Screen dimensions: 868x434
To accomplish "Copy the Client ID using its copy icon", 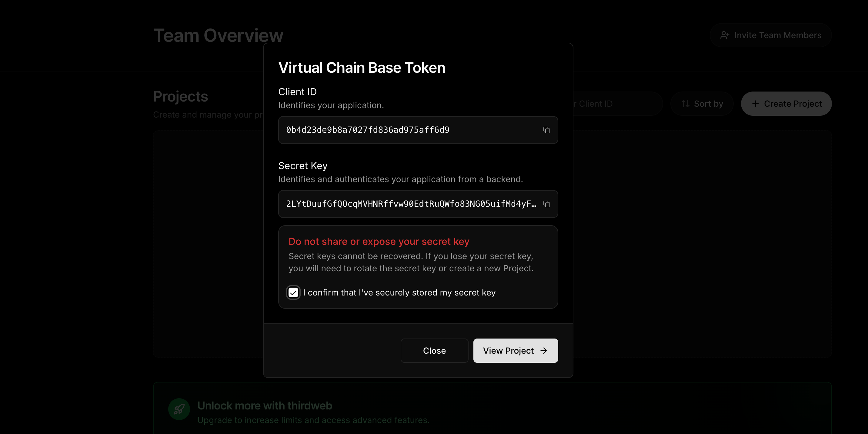I will pyautogui.click(x=546, y=130).
